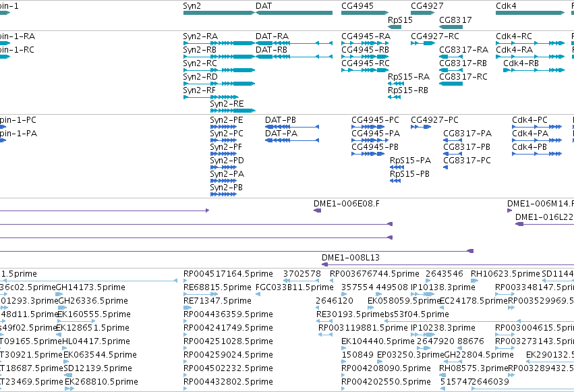Open the CG8317-RC transcript label
The image size is (574, 392).
[x=463, y=77]
